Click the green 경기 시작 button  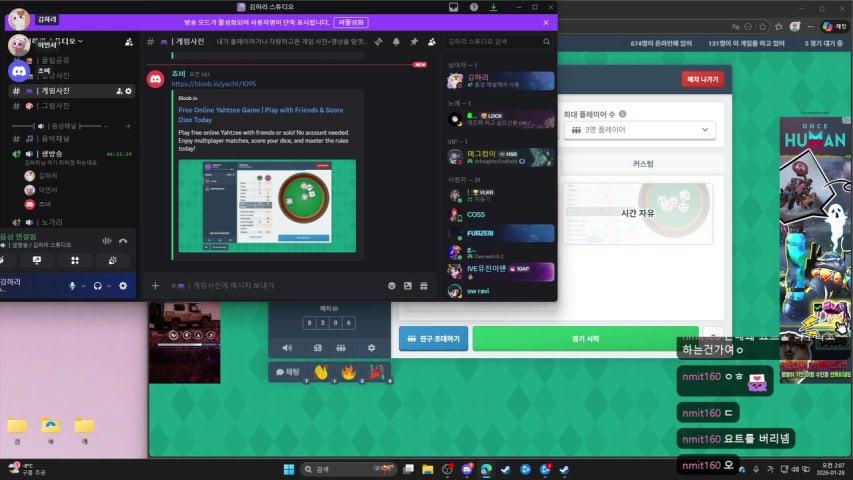tap(585, 339)
